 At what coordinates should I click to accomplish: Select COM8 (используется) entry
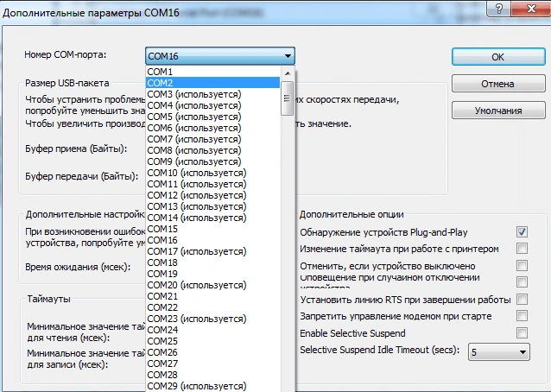pos(213,150)
